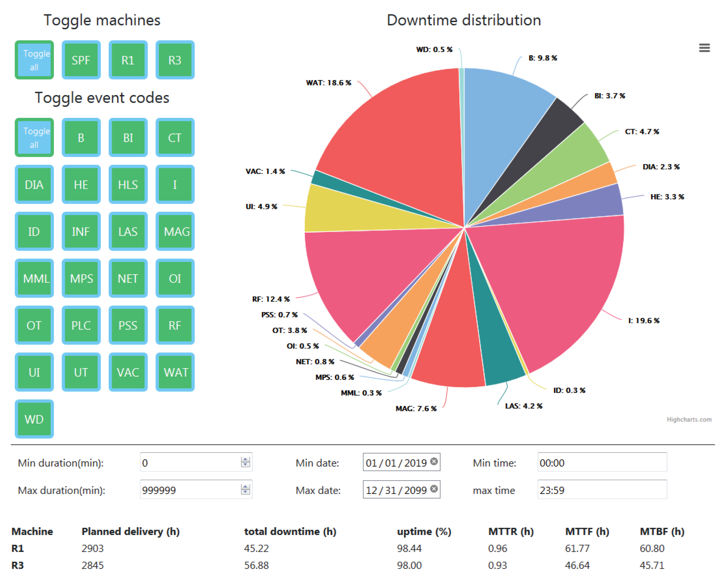728x582 pixels.
Task: Increment Min duration spinner arrow
Action: [x=245, y=460]
